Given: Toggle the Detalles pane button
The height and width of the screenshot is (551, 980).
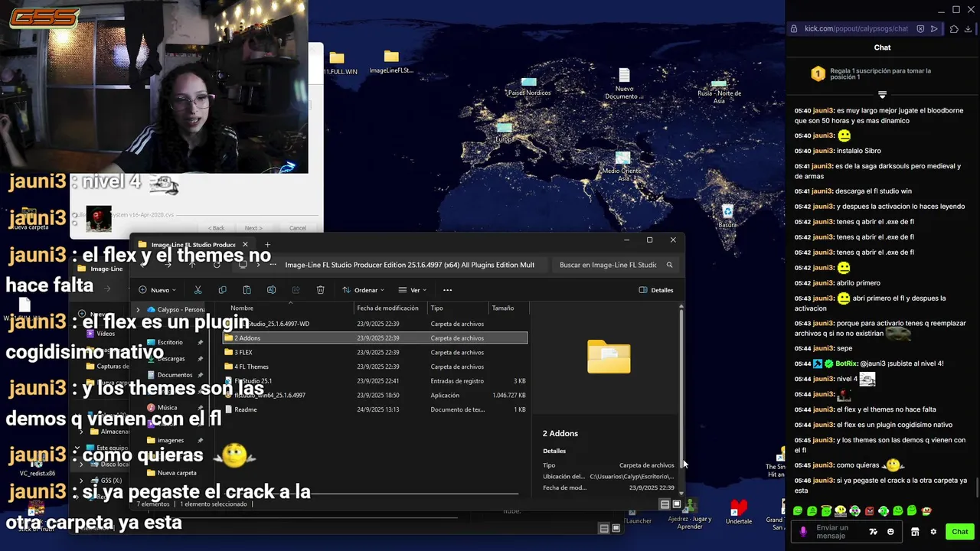Looking at the screenshot, I should tap(656, 290).
